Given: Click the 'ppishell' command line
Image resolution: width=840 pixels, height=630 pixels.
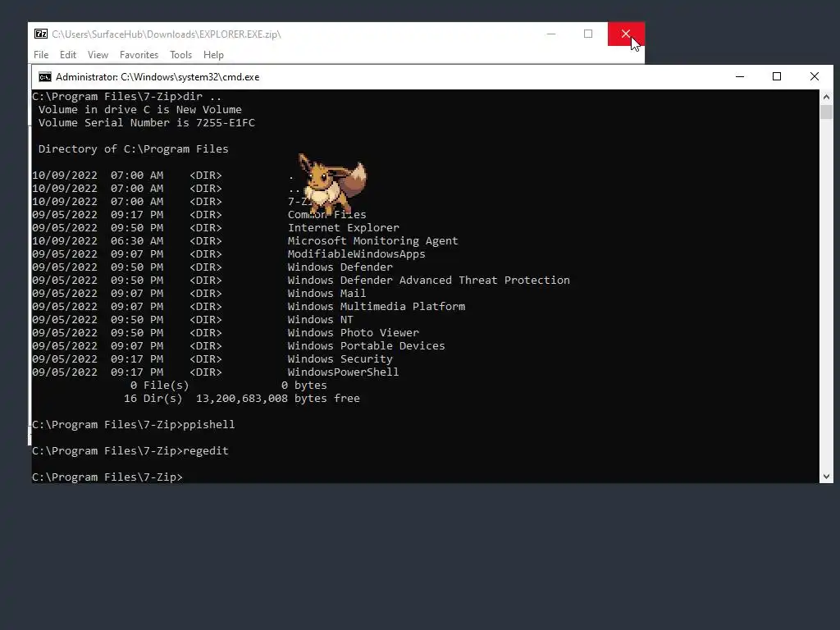Looking at the screenshot, I should tap(134, 425).
